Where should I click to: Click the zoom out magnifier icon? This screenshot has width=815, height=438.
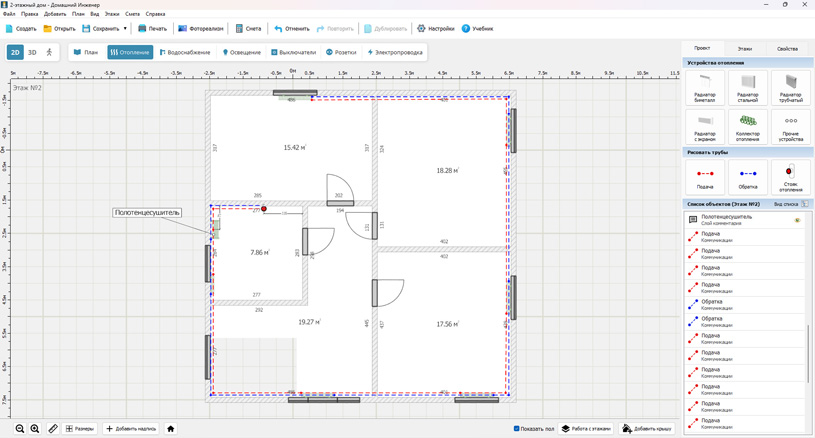[x=20, y=429]
